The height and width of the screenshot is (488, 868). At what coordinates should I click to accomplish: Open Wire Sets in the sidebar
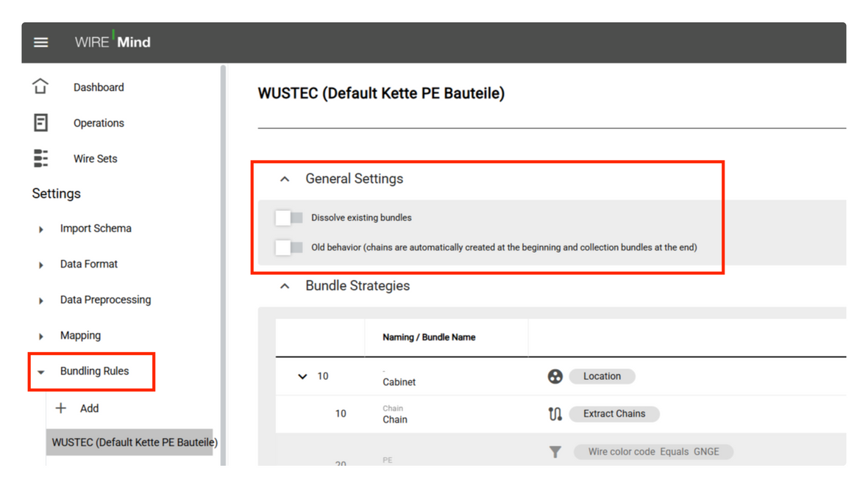(95, 159)
